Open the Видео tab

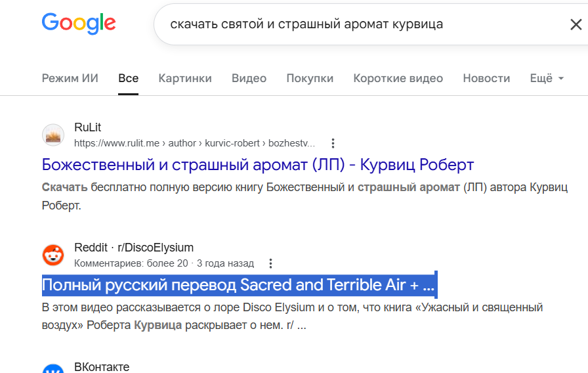point(249,78)
